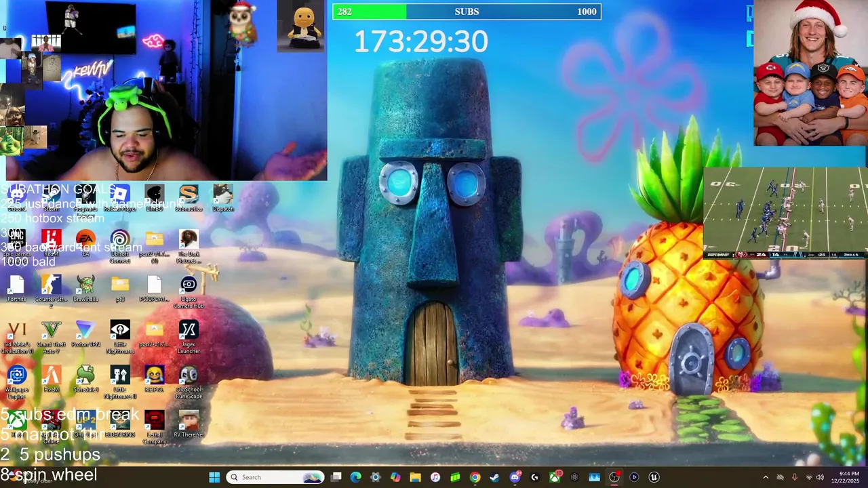The height and width of the screenshot is (488, 868).
Task: Open the music app on taskbar
Action: click(x=435, y=477)
